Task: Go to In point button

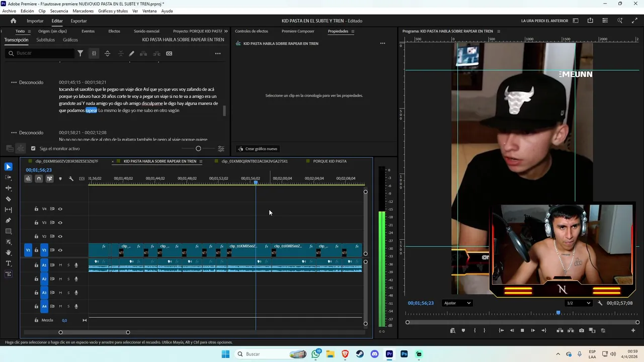Action: [501, 330]
